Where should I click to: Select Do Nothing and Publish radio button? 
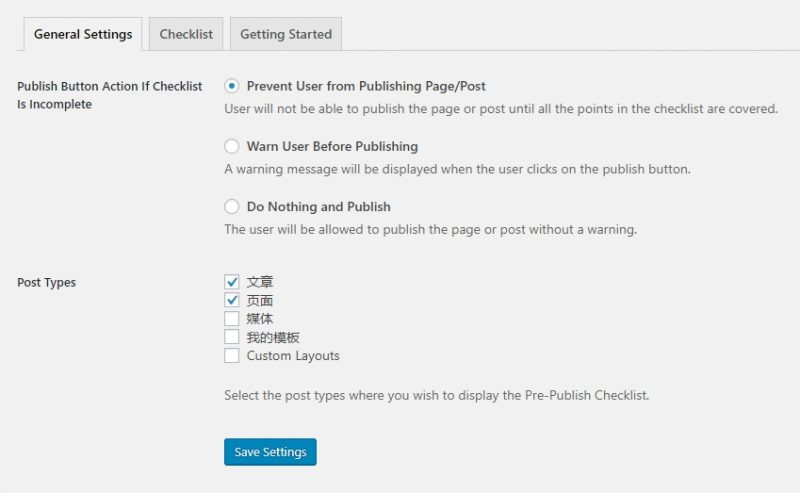tap(232, 206)
